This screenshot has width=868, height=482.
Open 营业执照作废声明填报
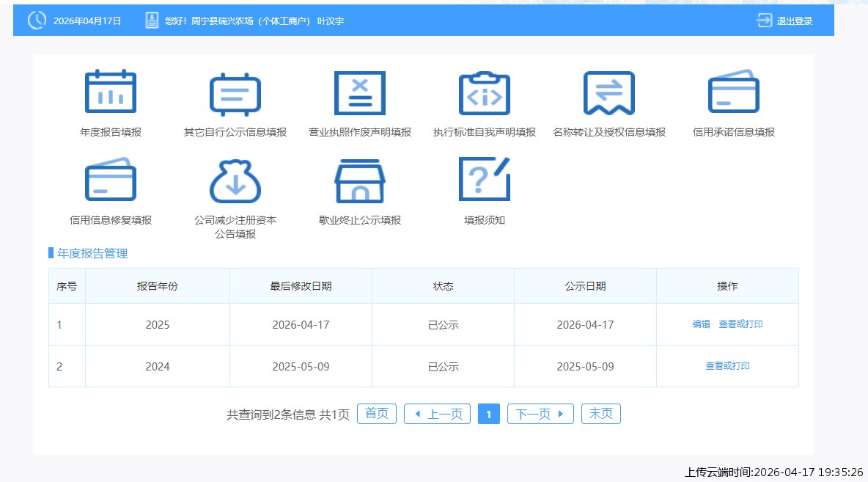click(359, 93)
